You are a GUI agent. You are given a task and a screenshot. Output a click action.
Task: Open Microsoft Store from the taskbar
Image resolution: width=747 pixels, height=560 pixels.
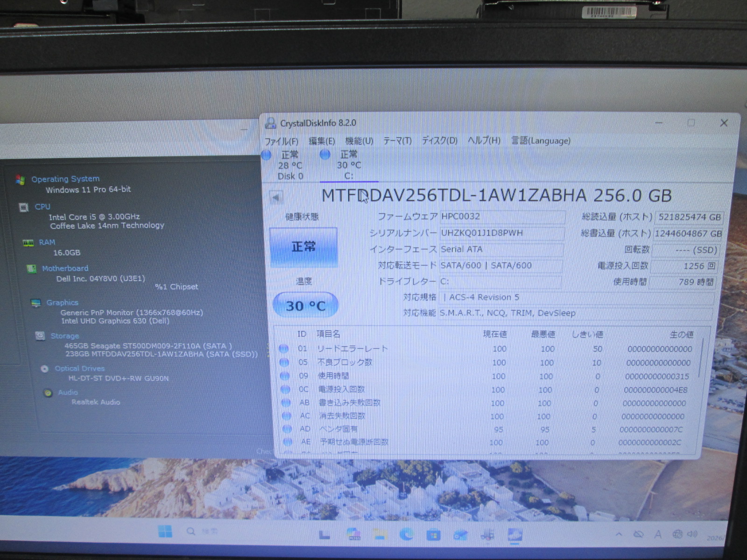pyautogui.click(x=433, y=534)
